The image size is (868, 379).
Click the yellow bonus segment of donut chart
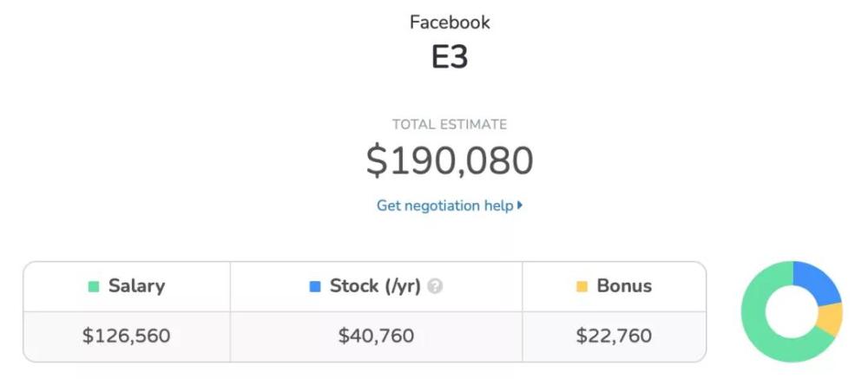pos(830,320)
